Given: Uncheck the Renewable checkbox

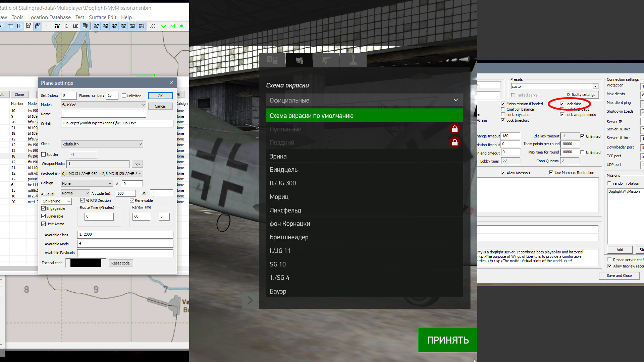Looking at the screenshot, I should [x=132, y=200].
